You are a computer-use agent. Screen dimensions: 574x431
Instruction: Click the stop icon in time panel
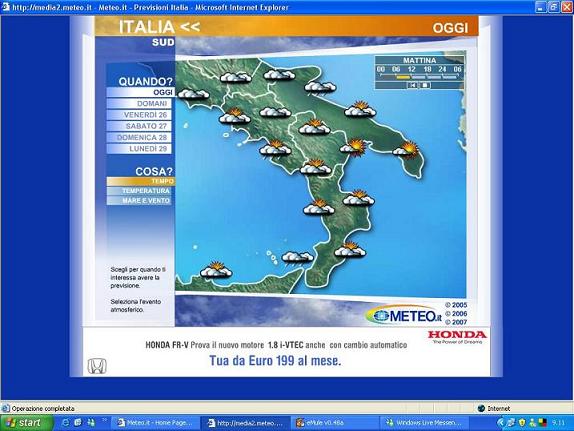(425, 85)
